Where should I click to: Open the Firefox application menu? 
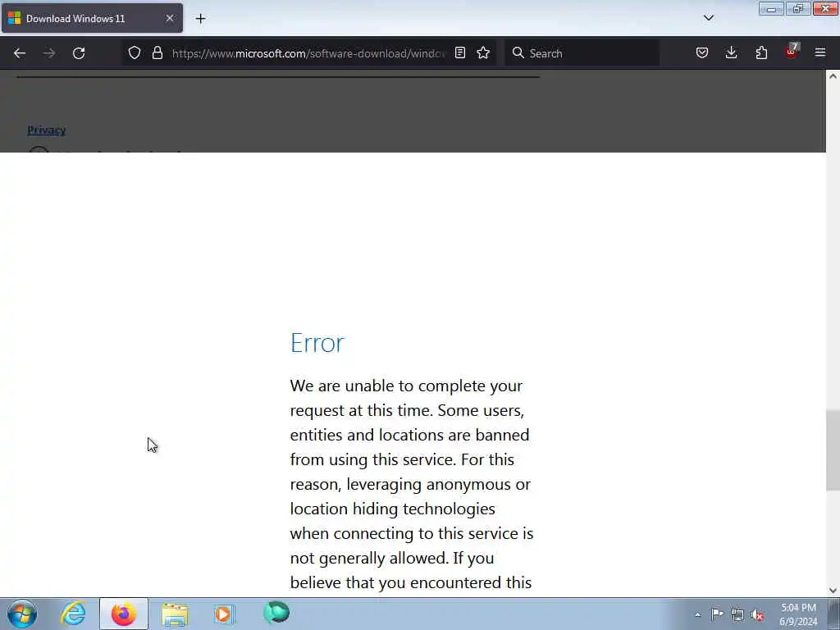(820, 53)
